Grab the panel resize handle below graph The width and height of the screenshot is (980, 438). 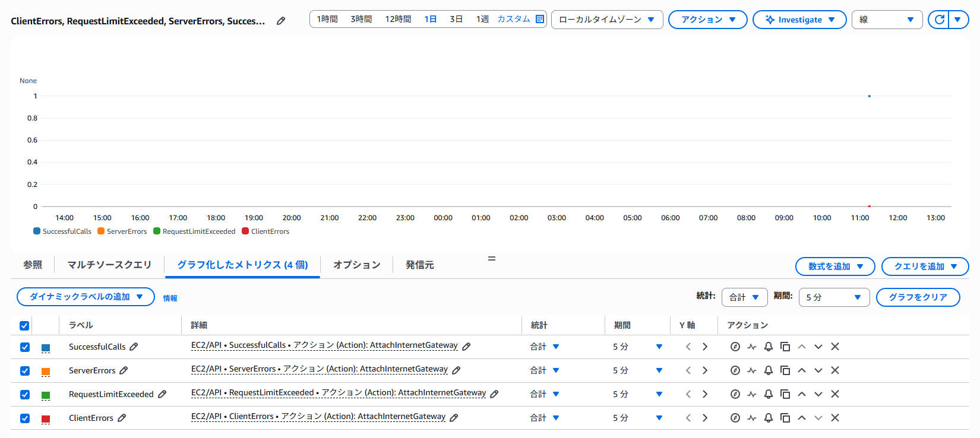tap(492, 258)
